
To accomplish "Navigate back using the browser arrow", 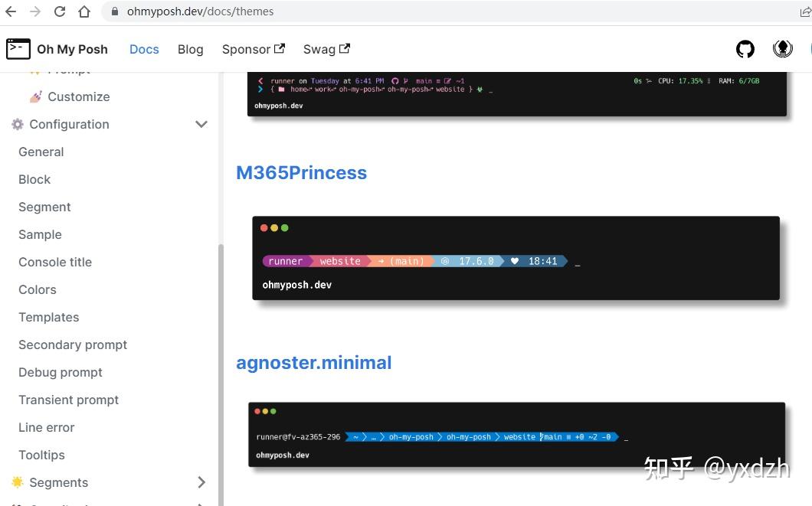I will (x=11, y=11).
